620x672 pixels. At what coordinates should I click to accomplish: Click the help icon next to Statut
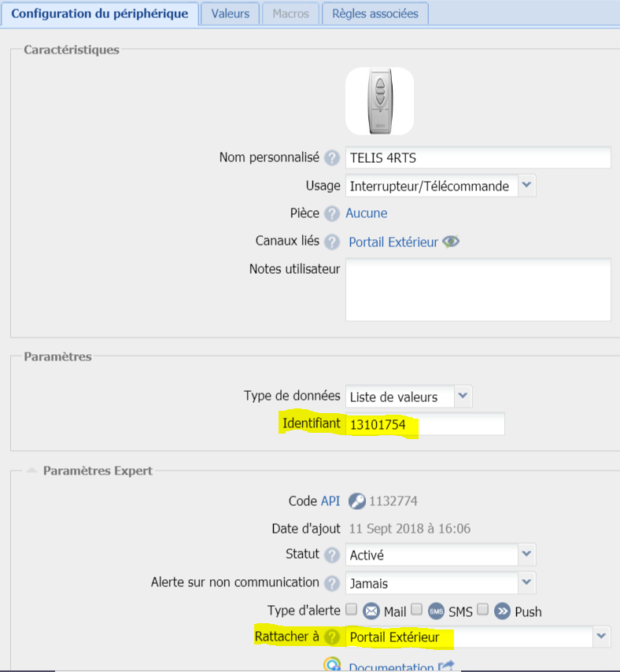click(332, 555)
